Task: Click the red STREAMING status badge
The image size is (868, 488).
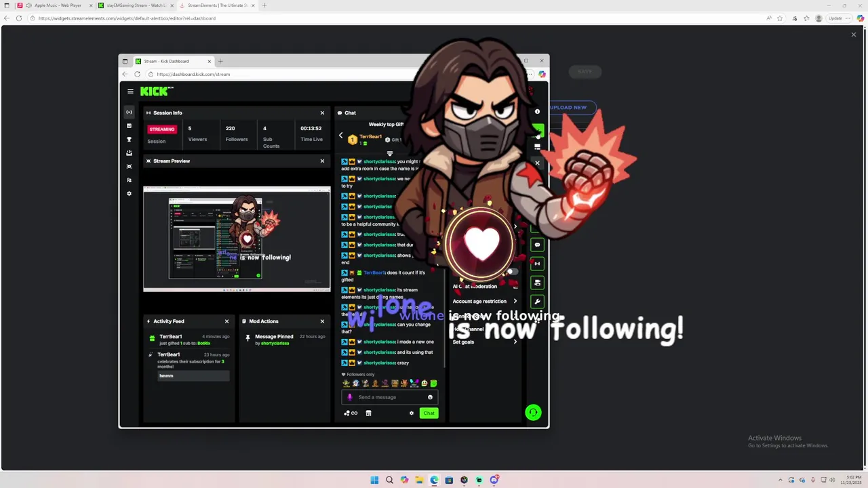Action: (x=162, y=129)
